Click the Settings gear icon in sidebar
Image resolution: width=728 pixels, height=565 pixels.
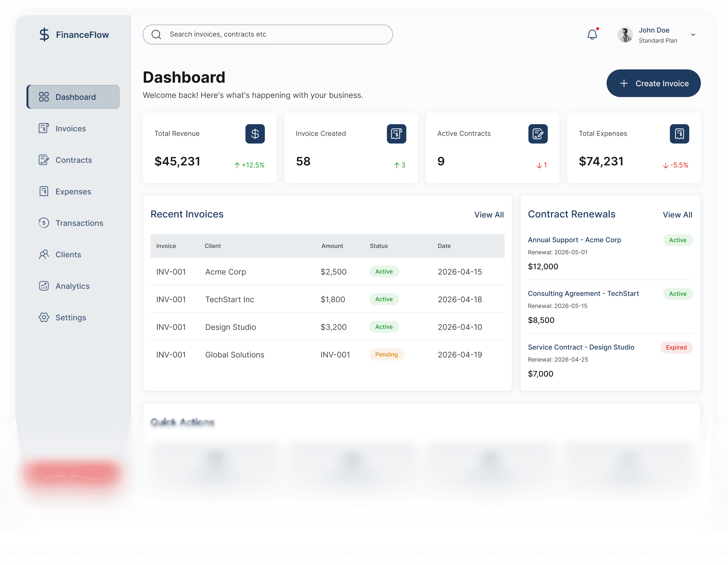click(x=44, y=317)
